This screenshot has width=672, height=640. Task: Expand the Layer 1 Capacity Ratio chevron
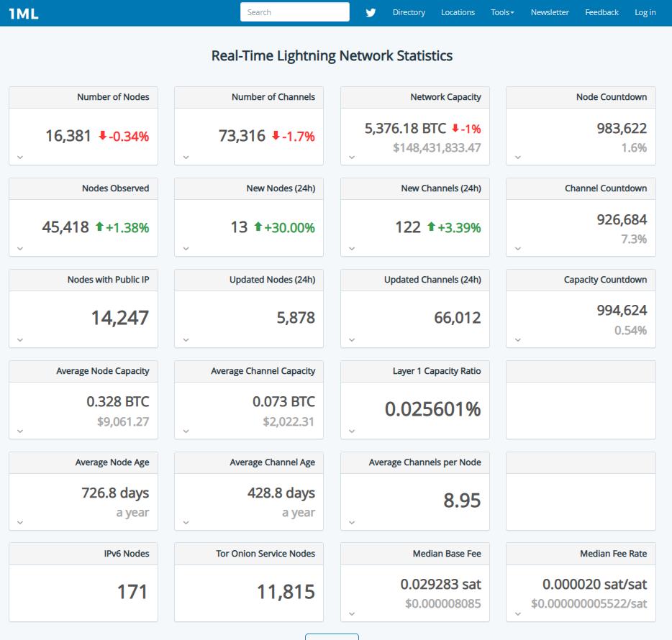tap(352, 431)
